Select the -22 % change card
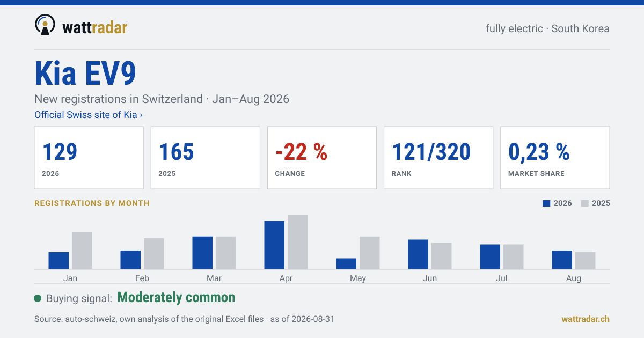644x338 pixels. [322, 158]
